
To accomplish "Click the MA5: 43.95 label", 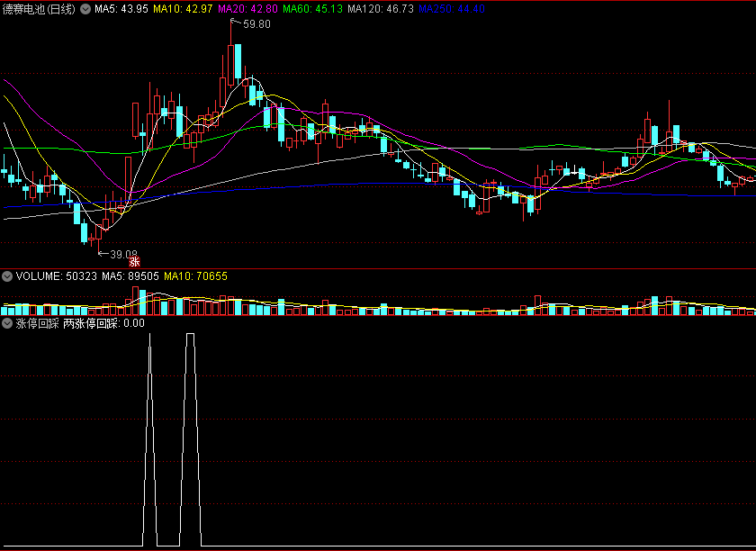I will pos(121,9).
